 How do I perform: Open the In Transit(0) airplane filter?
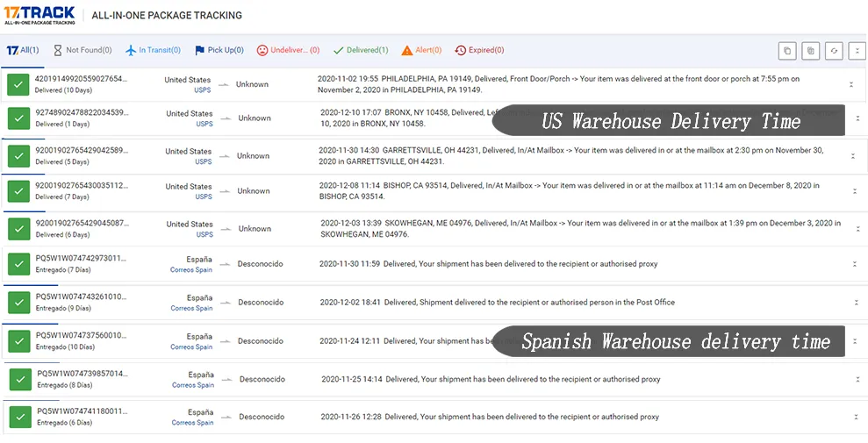tap(153, 50)
